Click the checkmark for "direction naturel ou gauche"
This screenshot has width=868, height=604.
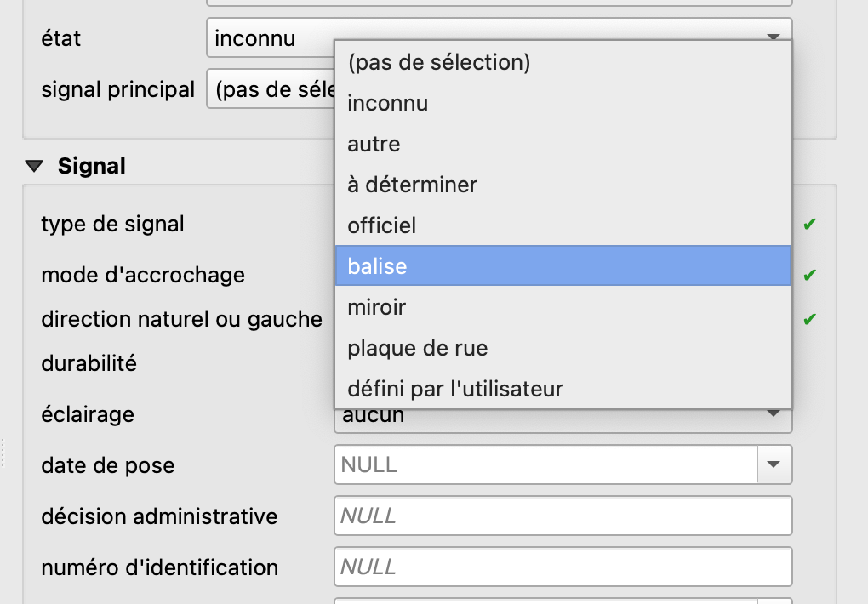click(x=809, y=319)
